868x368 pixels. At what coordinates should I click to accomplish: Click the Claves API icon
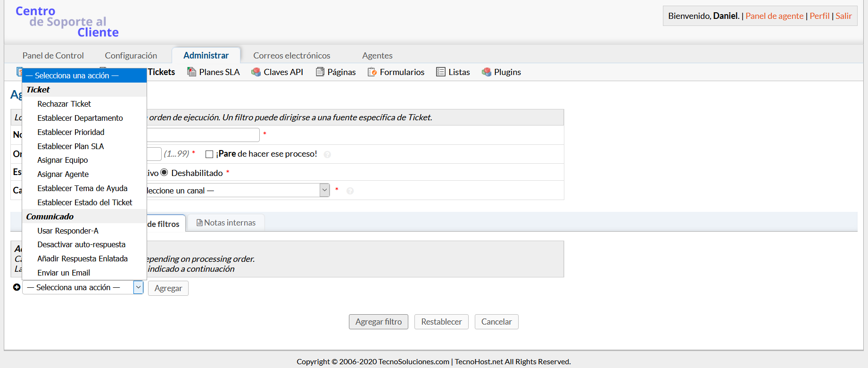(x=256, y=72)
